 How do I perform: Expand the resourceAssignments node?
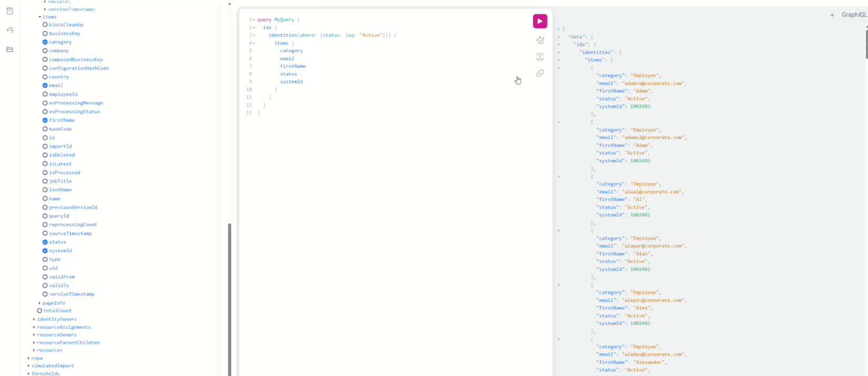click(34, 327)
